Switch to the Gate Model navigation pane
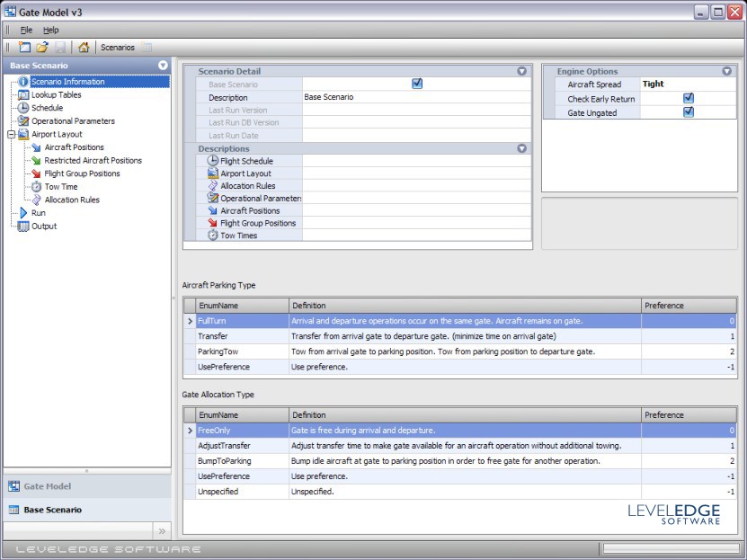This screenshot has height=560, width=747. click(47, 486)
